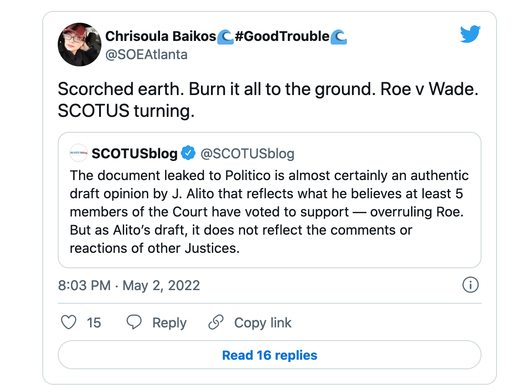Open the 8:03 PM May 2, 2022 timestamp
532x392 pixels.
(129, 286)
